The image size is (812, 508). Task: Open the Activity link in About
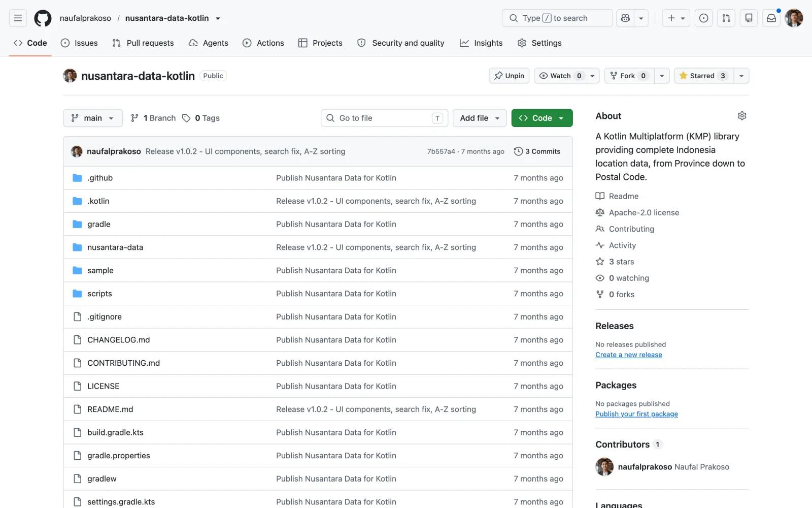(x=622, y=245)
